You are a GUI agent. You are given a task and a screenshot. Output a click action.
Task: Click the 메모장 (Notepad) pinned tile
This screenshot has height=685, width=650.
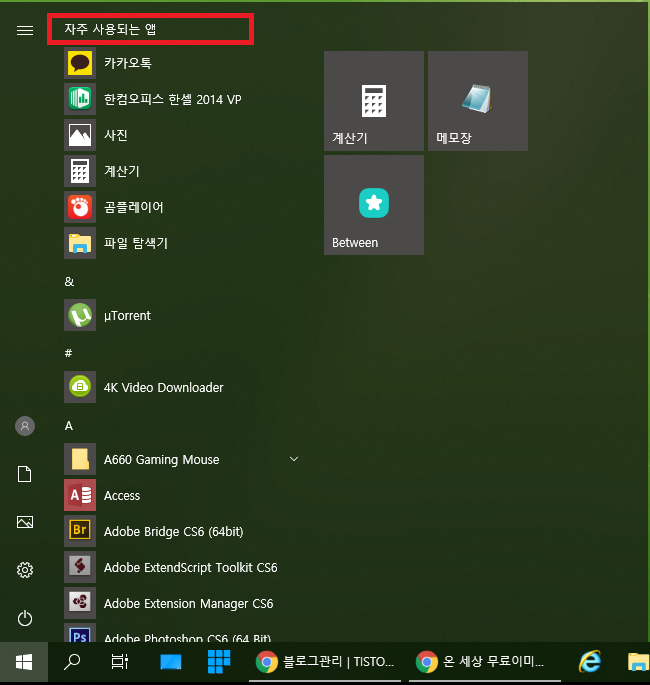point(478,101)
